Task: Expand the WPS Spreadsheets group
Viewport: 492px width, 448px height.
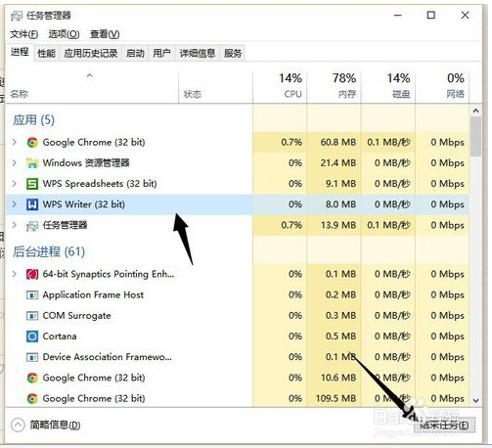Action: click(15, 184)
